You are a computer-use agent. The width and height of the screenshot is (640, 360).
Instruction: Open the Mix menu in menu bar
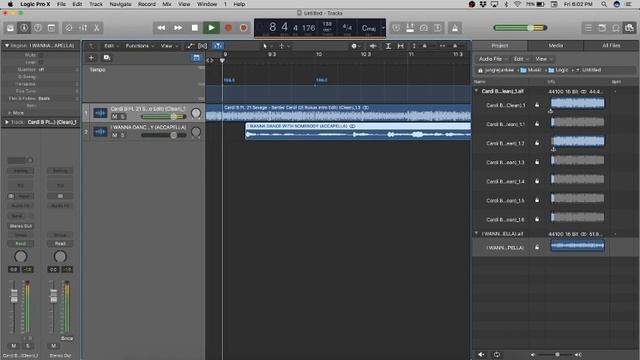[167, 4]
